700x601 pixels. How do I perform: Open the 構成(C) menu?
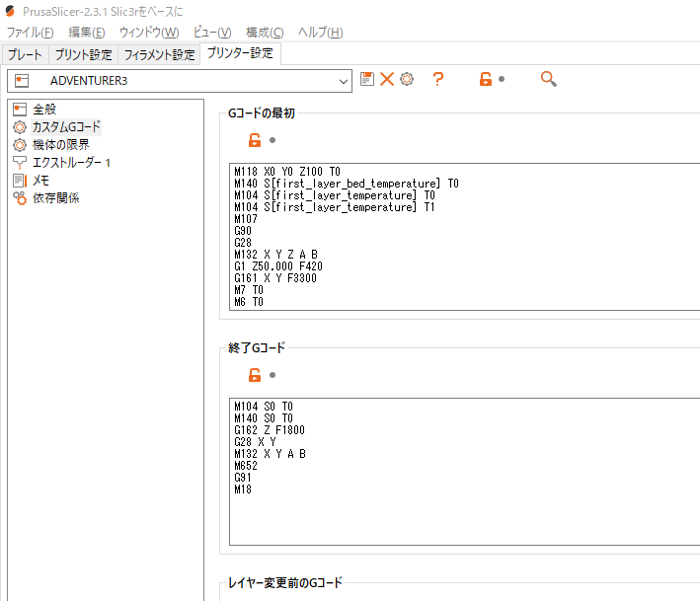point(265,33)
